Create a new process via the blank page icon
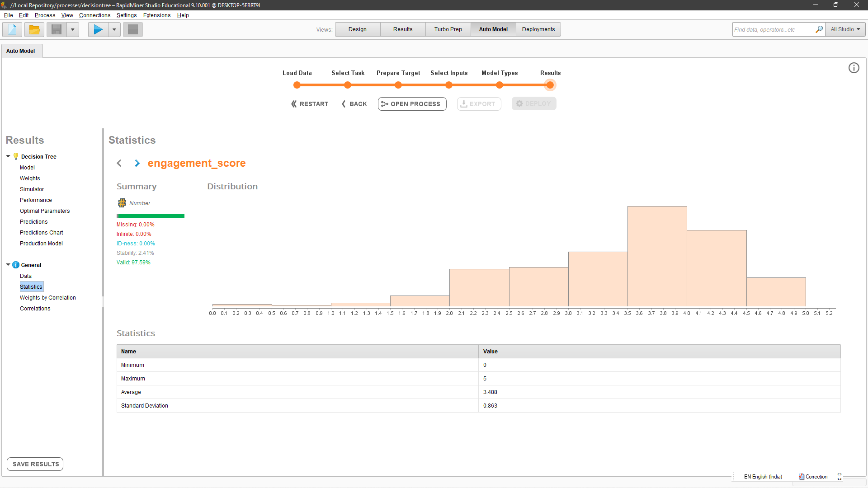This screenshot has height=488, width=868. tap(12, 29)
